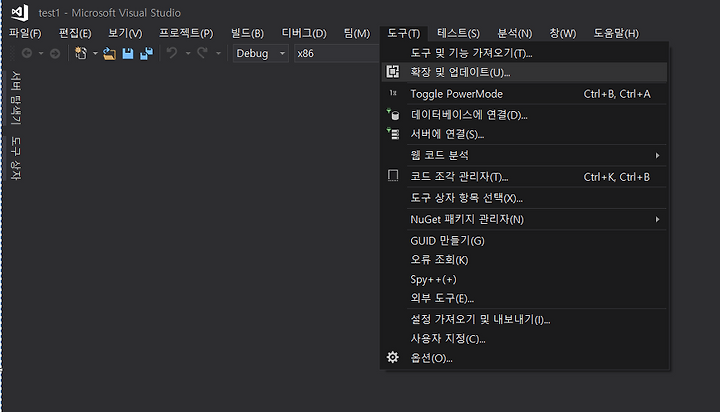The image size is (720, 412).
Task: Open the 파일(F) menu
Action: pos(25,33)
